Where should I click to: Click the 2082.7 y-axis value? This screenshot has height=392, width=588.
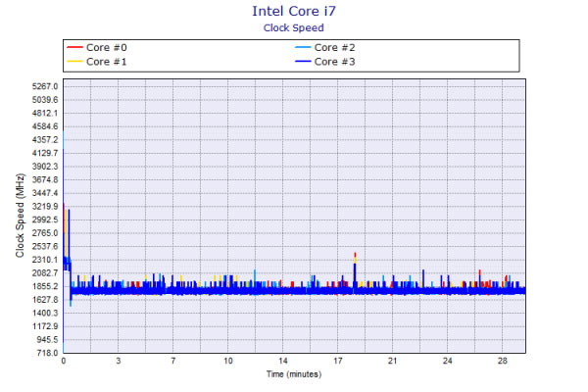point(45,273)
